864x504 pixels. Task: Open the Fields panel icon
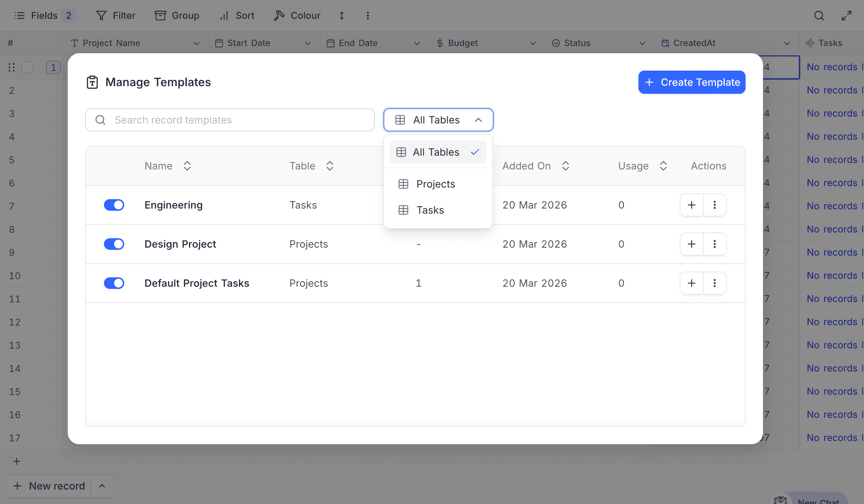20,16
